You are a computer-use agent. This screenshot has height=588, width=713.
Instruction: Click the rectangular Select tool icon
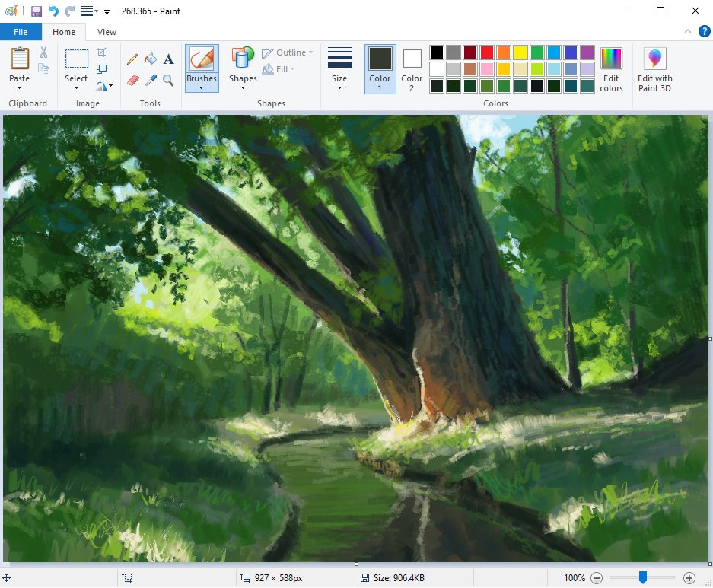76,59
